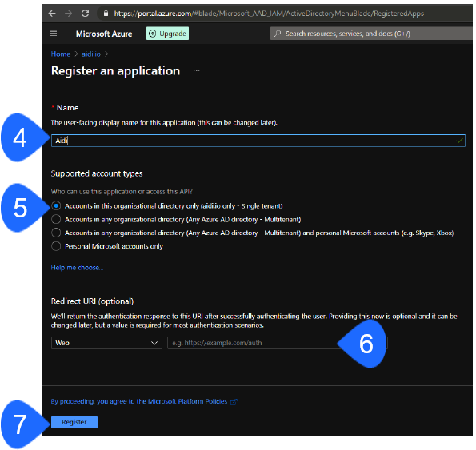Viewport: 476px width, 450px height.
Task: Click the external link icon beside Platform Policies
Action: [234, 402]
